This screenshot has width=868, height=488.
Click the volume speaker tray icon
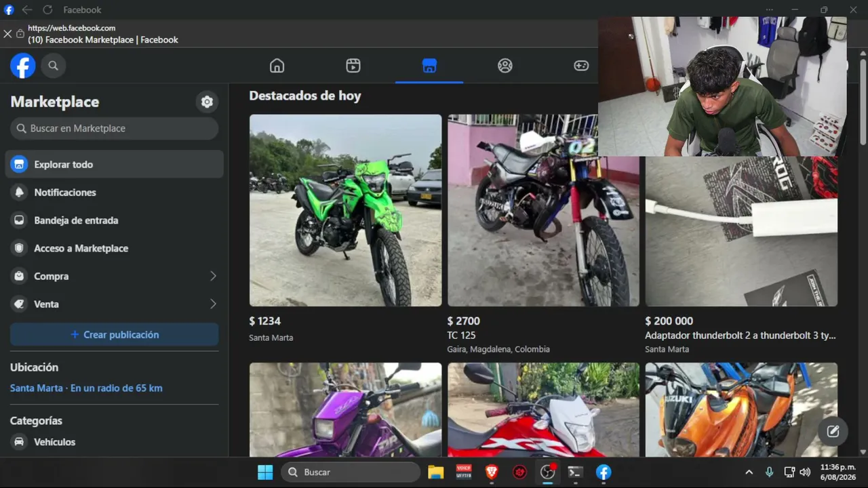(805, 472)
